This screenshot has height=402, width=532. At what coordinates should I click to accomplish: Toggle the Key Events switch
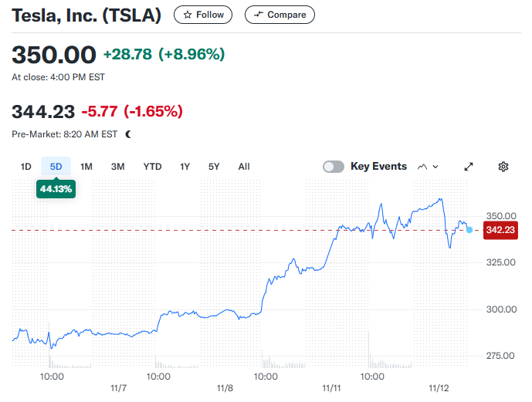(x=334, y=167)
